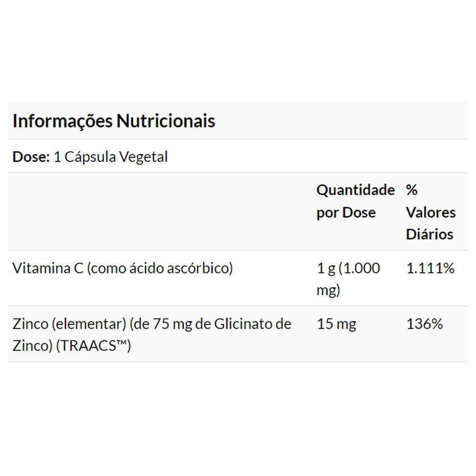Click the "%" symbol in the column header
476x476 pixels.
(x=412, y=190)
